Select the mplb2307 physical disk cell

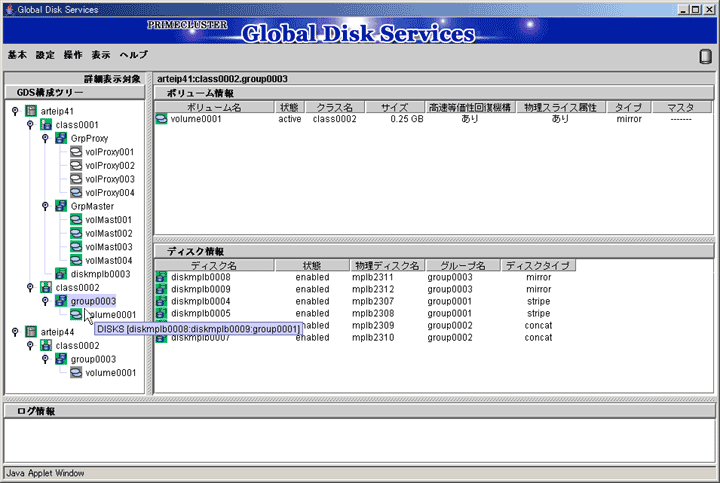373,301
